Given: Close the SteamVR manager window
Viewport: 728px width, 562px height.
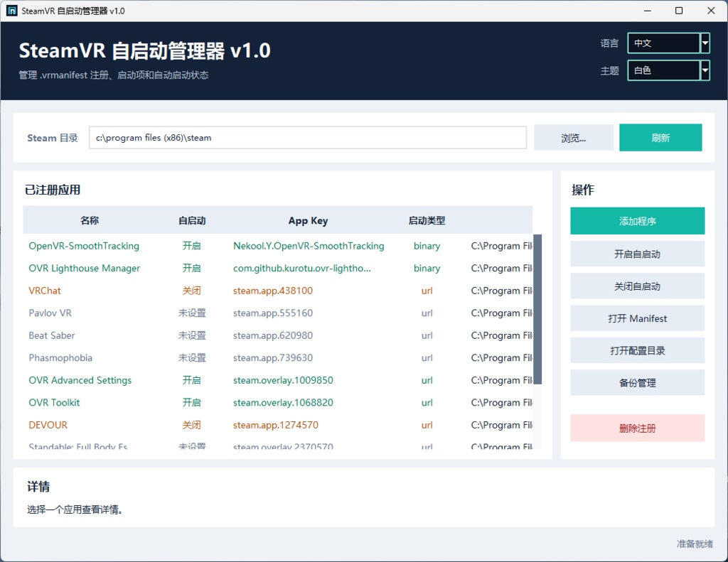Looking at the screenshot, I should [711, 11].
